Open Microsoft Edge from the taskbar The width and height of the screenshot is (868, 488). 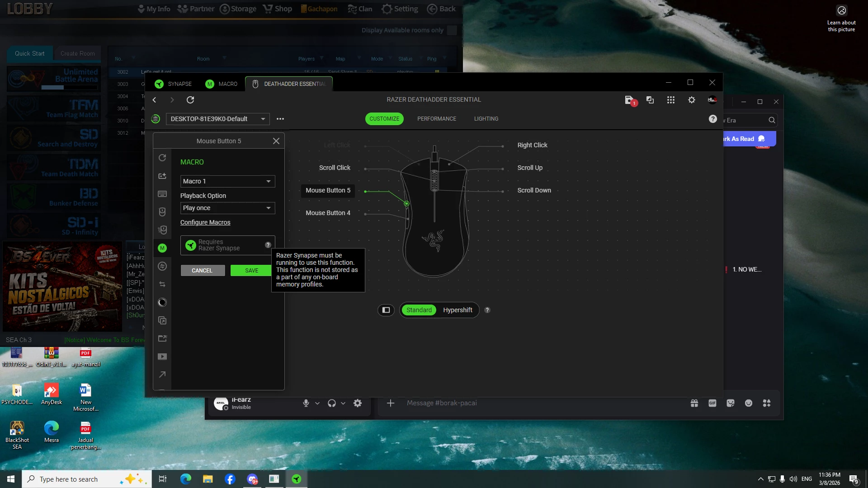[185, 479]
